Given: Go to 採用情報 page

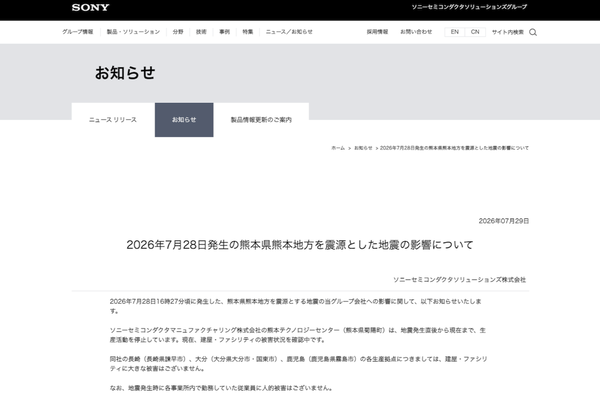Looking at the screenshot, I should pyautogui.click(x=377, y=32).
